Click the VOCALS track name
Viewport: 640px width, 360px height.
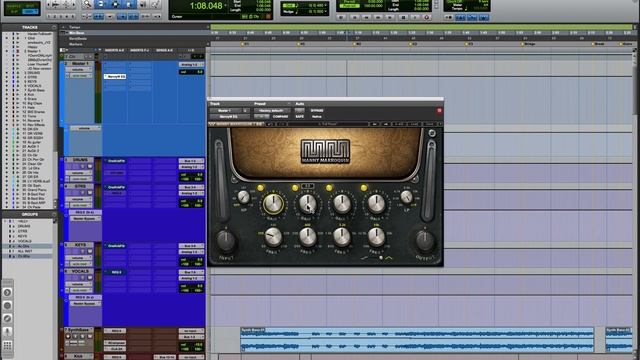pos(79,271)
